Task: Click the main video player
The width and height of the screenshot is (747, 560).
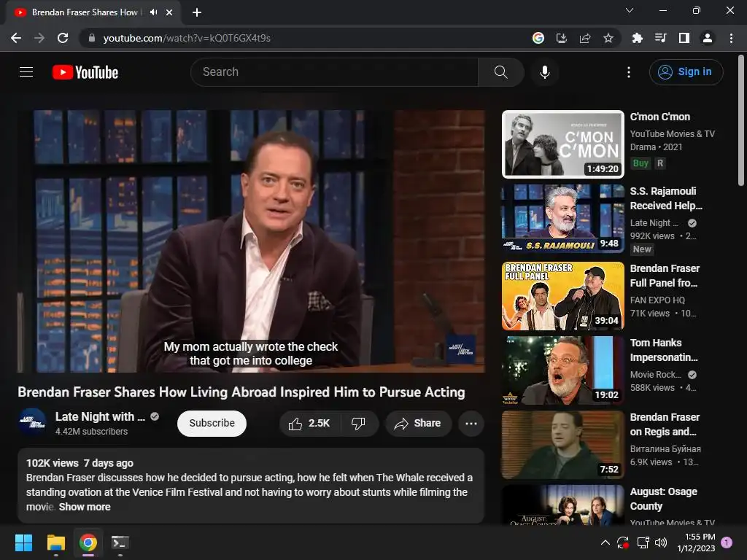Action: pos(251,241)
